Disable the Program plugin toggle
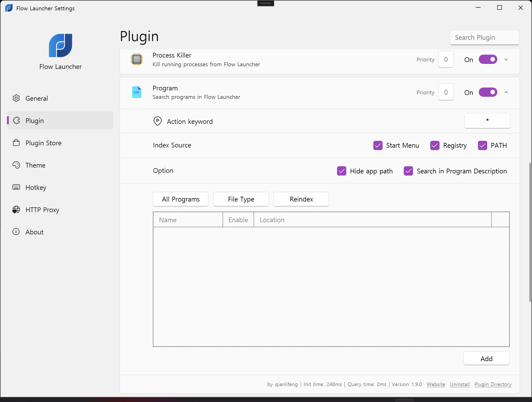The width and height of the screenshot is (532, 402). tap(488, 92)
